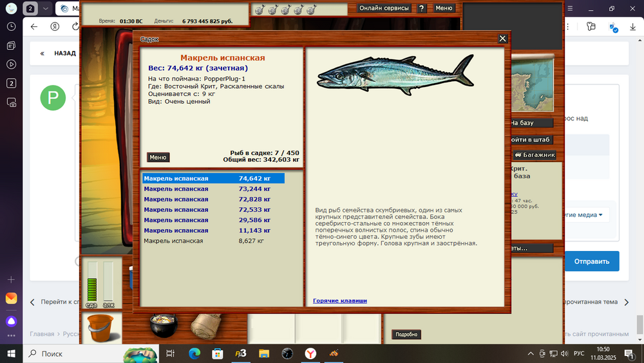Click the orange bucket icon
The height and width of the screenshot is (363, 644).
(100, 328)
